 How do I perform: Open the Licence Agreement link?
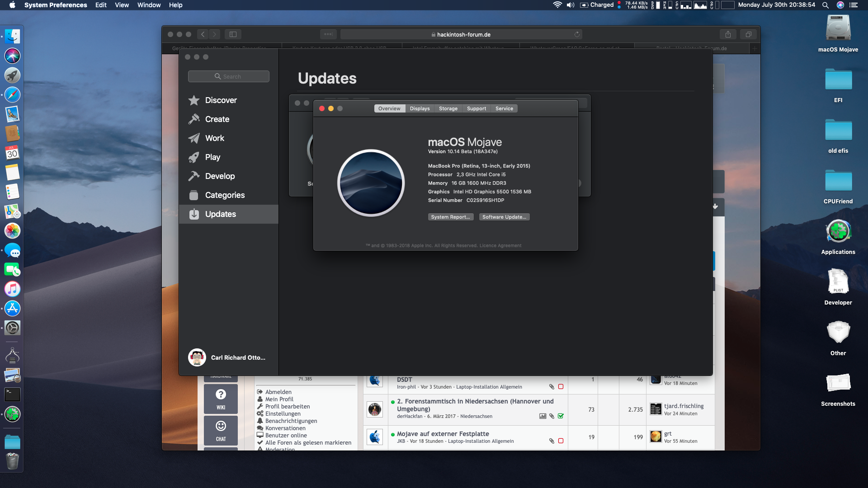click(500, 246)
